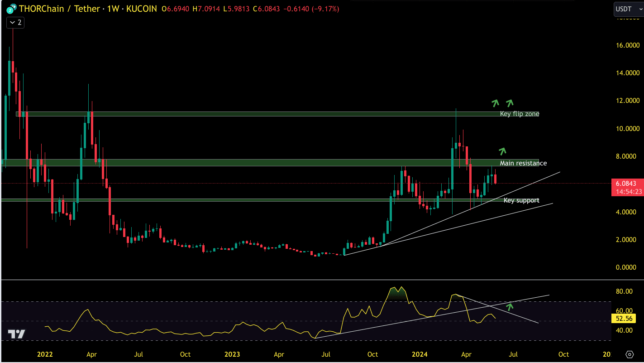Select the Key flip zone text label

[520, 114]
